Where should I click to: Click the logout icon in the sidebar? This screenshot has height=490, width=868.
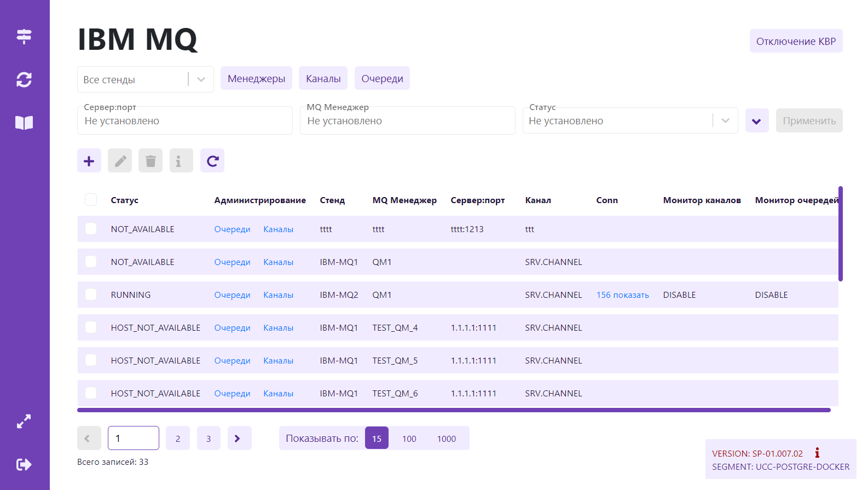(x=24, y=465)
